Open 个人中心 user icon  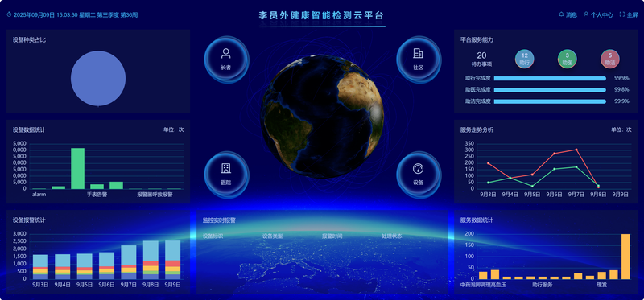point(586,14)
